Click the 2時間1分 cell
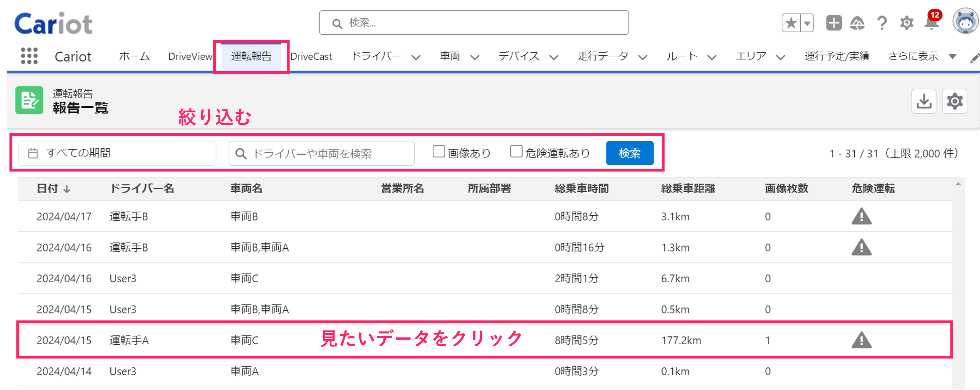This screenshot has width=980, height=390. click(576, 279)
